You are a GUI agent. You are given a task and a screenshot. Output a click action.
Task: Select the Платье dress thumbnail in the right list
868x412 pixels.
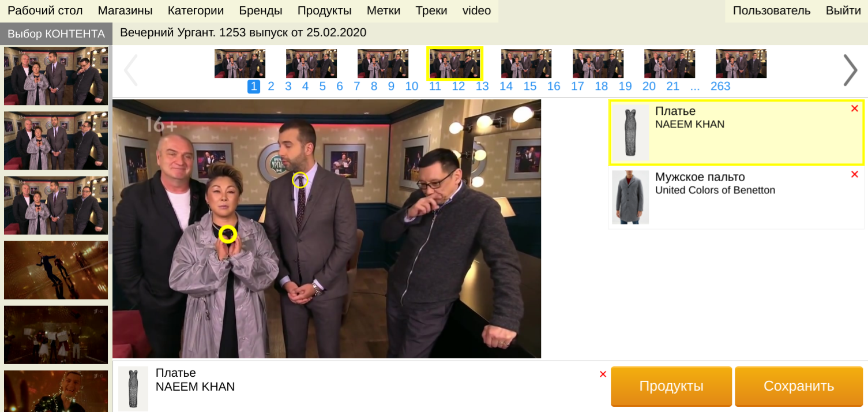(630, 132)
